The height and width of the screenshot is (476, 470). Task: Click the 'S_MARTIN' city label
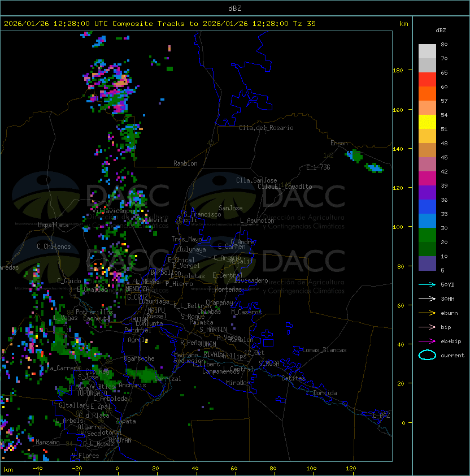tap(214, 330)
